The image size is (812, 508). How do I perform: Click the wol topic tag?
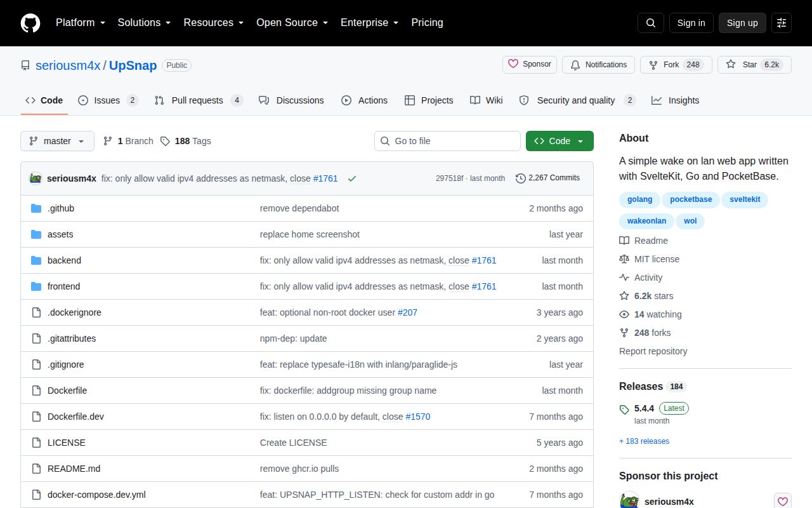tap(690, 221)
